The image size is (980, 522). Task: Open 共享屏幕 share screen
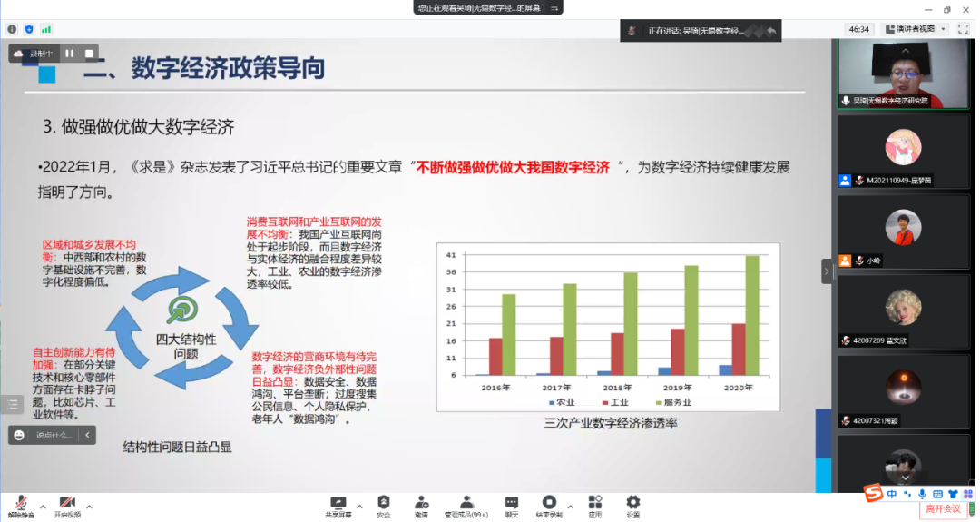(338, 505)
